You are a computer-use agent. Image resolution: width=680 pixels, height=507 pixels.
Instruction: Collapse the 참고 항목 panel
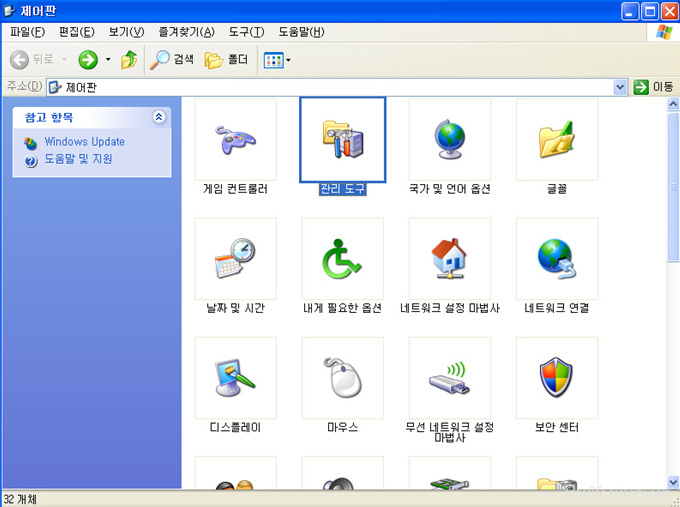[x=159, y=117]
